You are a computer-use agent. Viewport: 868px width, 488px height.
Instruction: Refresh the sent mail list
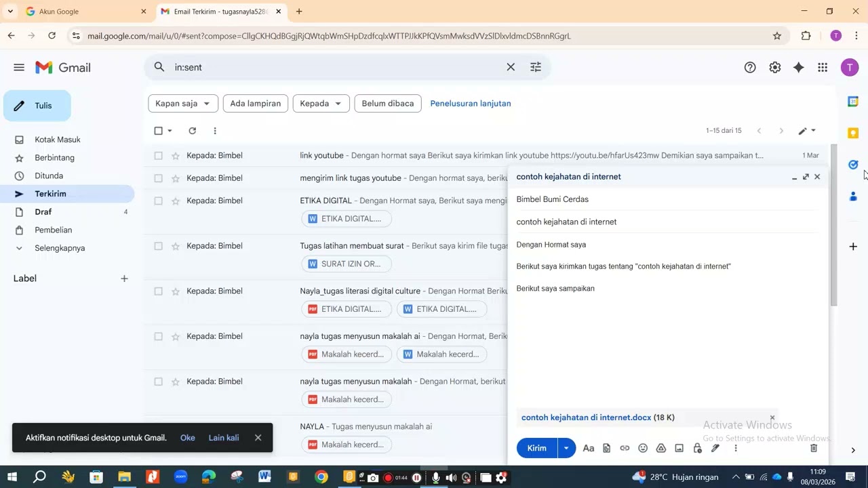192,131
